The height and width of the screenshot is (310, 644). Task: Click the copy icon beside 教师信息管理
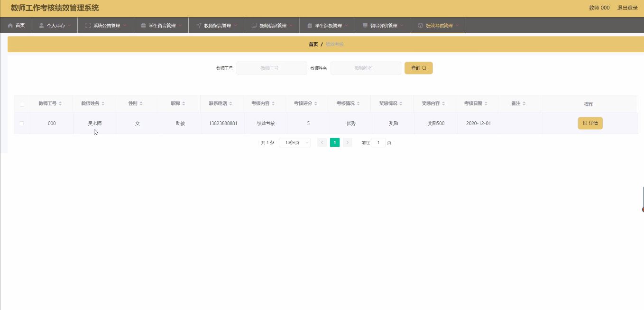[254, 26]
